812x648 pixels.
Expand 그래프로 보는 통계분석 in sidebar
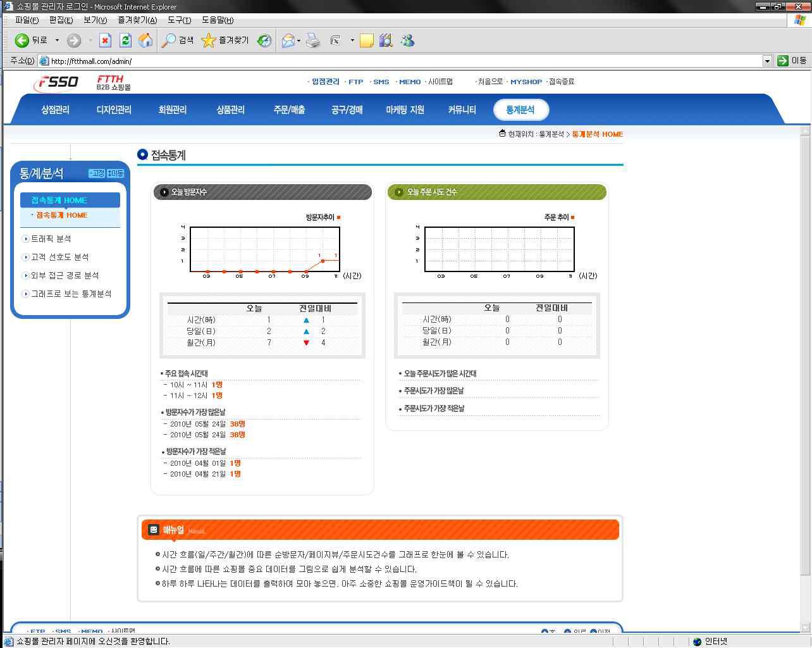click(67, 294)
